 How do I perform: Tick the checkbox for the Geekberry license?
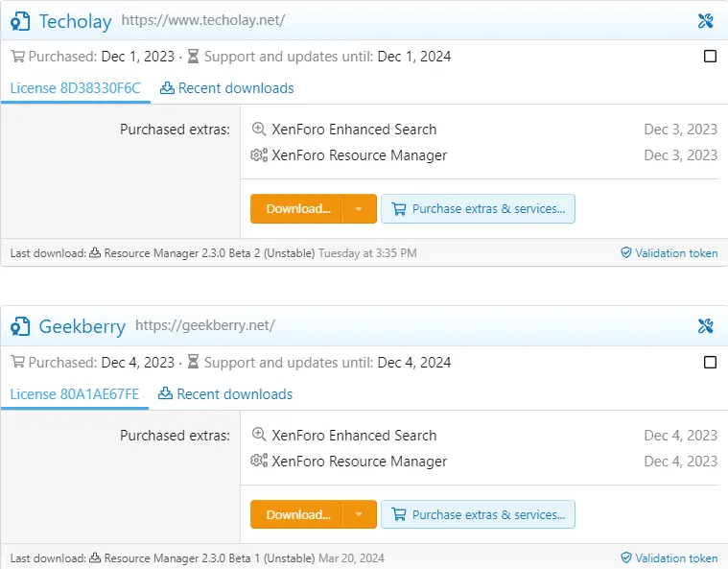pyautogui.click(x=710, y=363)
